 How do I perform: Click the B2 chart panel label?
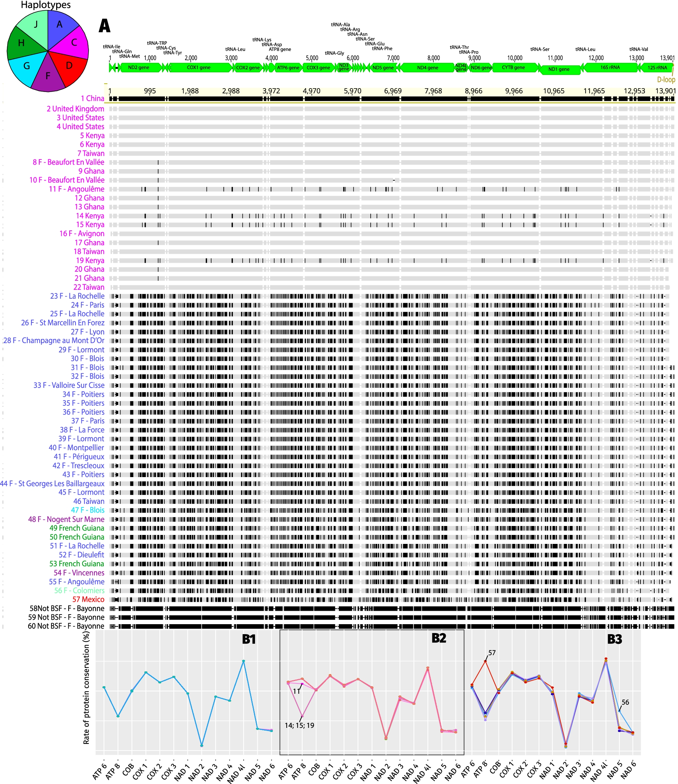pos(439,638)
